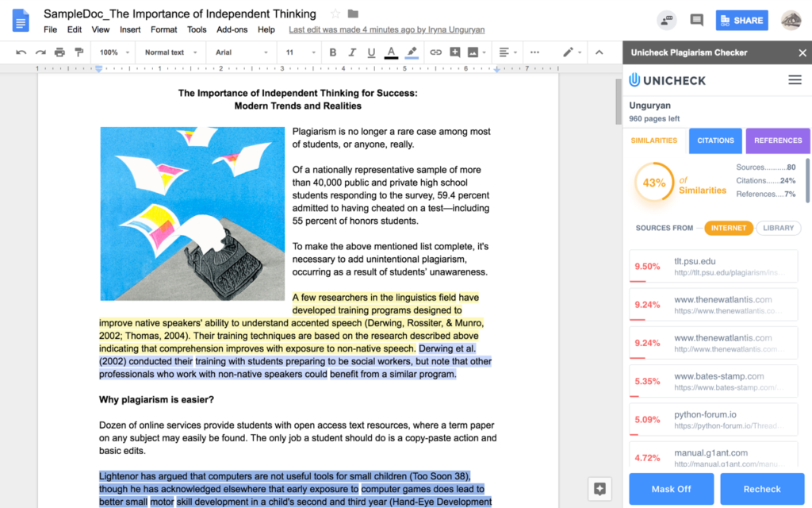Click the editing pencil icon on the toolbar
This screenshot has width=812, height=508.
coord(567,52)
